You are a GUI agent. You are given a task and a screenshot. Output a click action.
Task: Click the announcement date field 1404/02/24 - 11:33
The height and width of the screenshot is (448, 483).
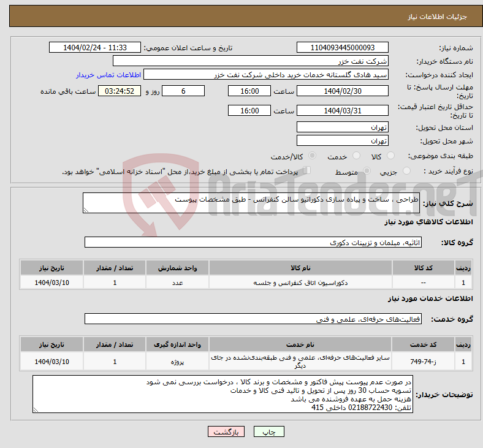pyautogui.click(x=95, y=48)
